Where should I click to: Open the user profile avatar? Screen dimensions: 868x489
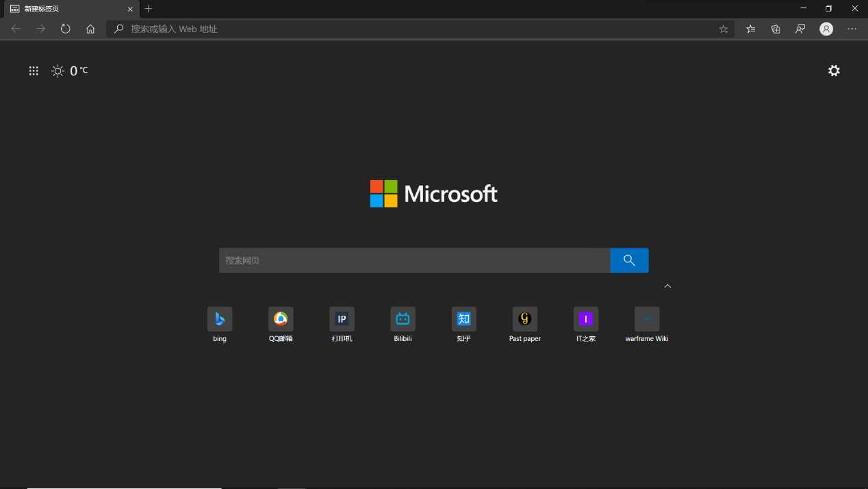(827, 29)
